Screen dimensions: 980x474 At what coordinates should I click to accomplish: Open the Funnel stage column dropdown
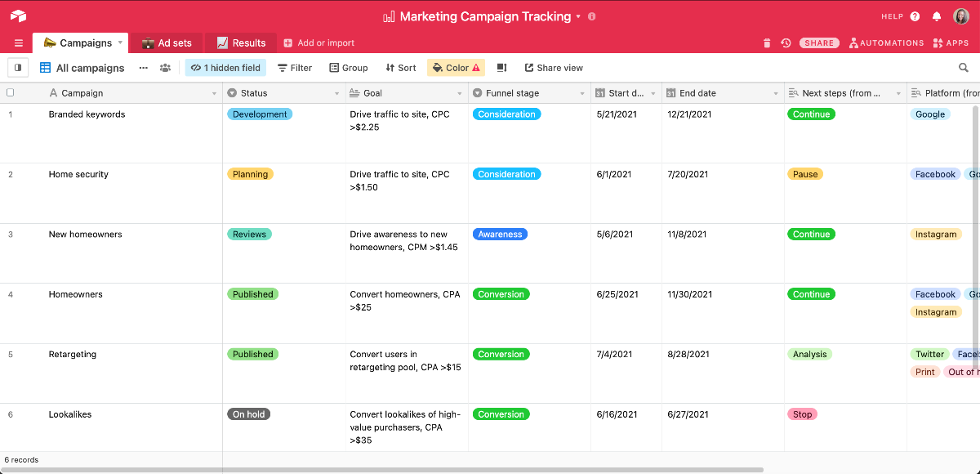(582, 94)
